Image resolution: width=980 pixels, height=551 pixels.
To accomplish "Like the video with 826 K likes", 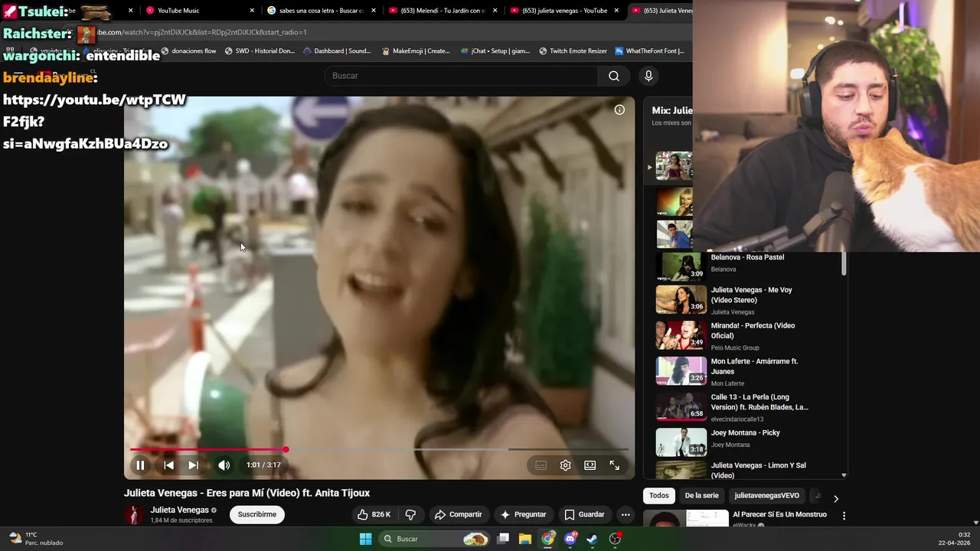I will pyautogui.click(x=374, y=514).
